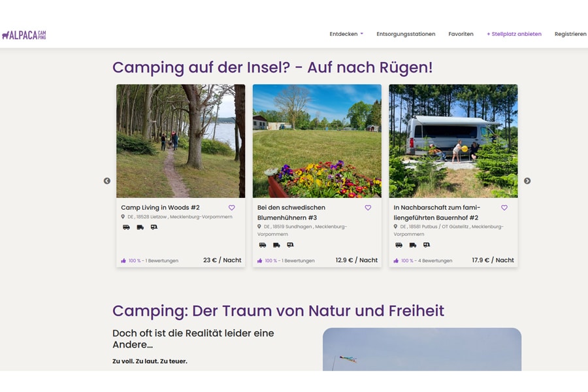The width and height of the screenshot is (588, 392).
Task: Select price '23 € / Nacht'
Action: pyautogui.click(x=222, y=260)
